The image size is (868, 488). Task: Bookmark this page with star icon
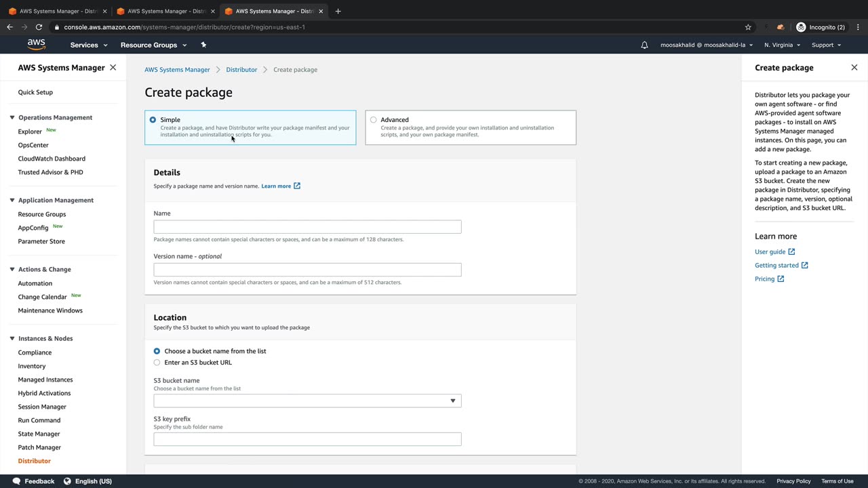click(x=748, y=27)
